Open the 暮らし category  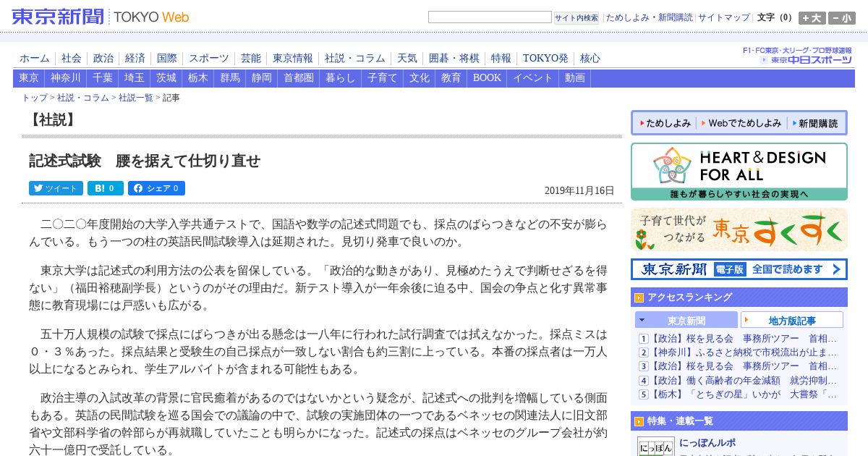pyautogui.click(x=341, y=78)
